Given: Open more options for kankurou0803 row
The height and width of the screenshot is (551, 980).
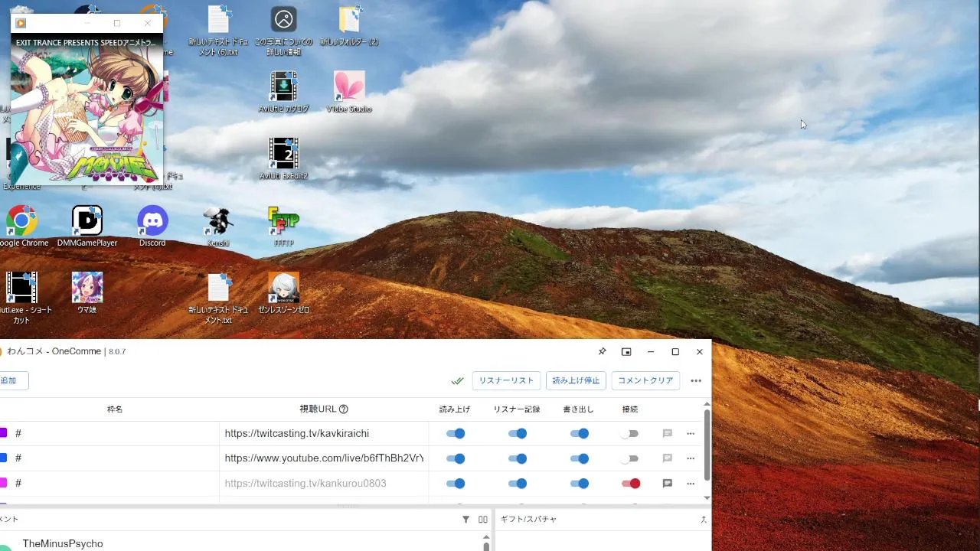Looking at the screenshot, I should click(691, 484).
